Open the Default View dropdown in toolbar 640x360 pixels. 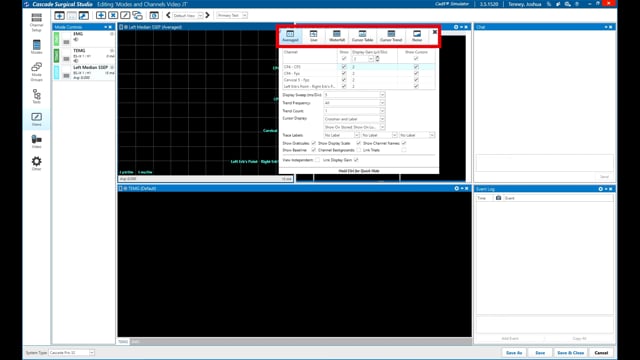(x=188, y=16)
